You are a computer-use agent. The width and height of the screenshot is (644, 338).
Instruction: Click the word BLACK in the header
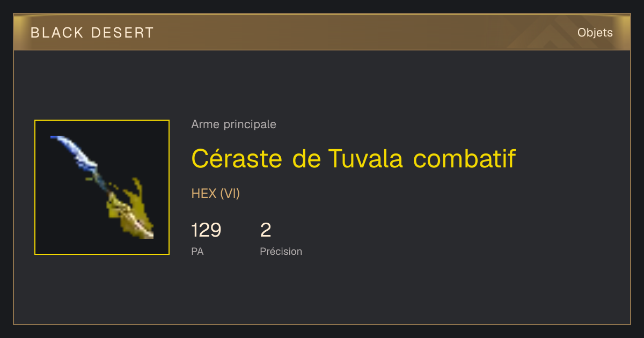pos(57,33)
